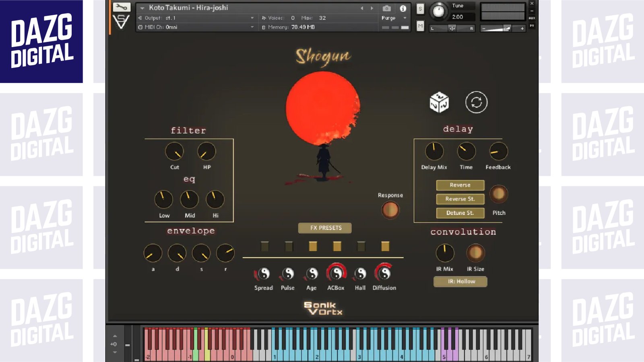Click the filter Cut knob

point(174,152)
